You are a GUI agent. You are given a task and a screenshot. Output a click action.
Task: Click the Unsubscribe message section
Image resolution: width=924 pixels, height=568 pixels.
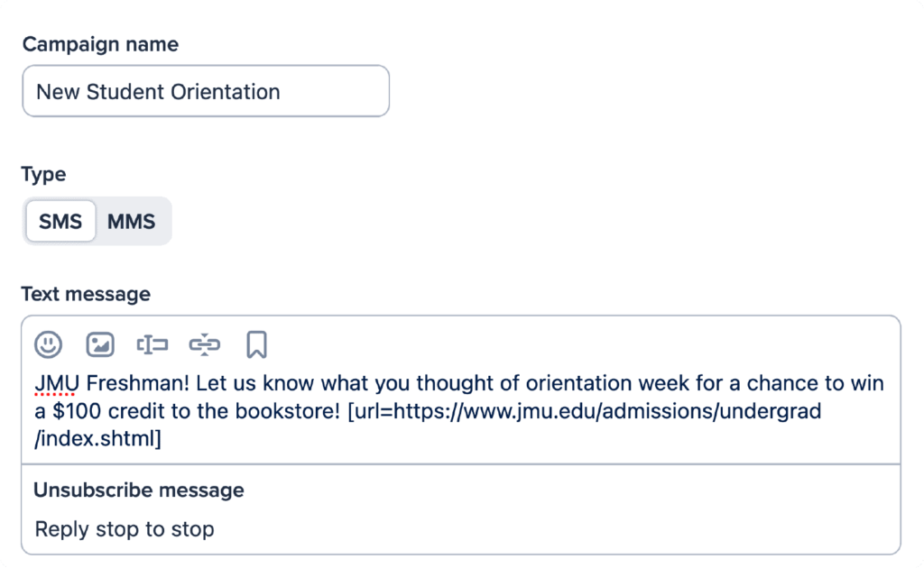tap(140, 490)
